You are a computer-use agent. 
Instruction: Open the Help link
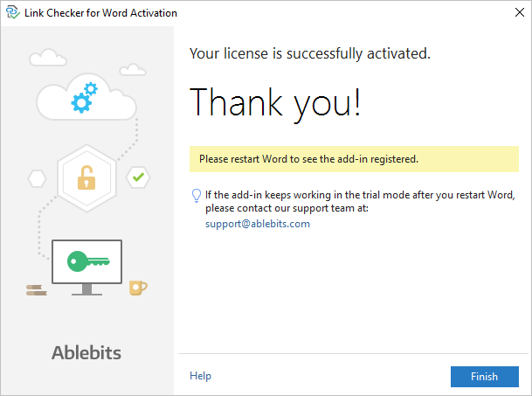click(x=200, y=376)
